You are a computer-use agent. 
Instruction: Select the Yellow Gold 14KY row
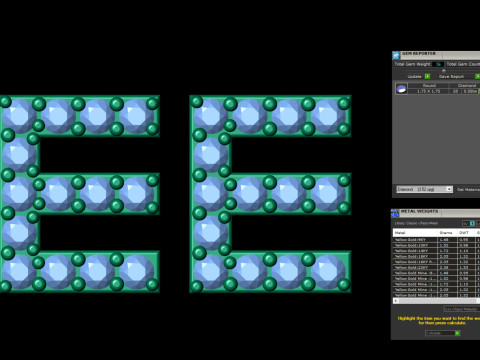tap(436, 251)
